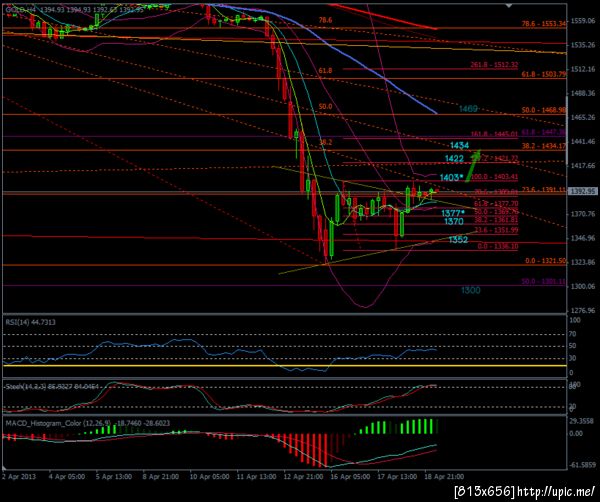Select the '23.6 - 1351.99' retracement label

pyautogui.click(x=496, y=230)
